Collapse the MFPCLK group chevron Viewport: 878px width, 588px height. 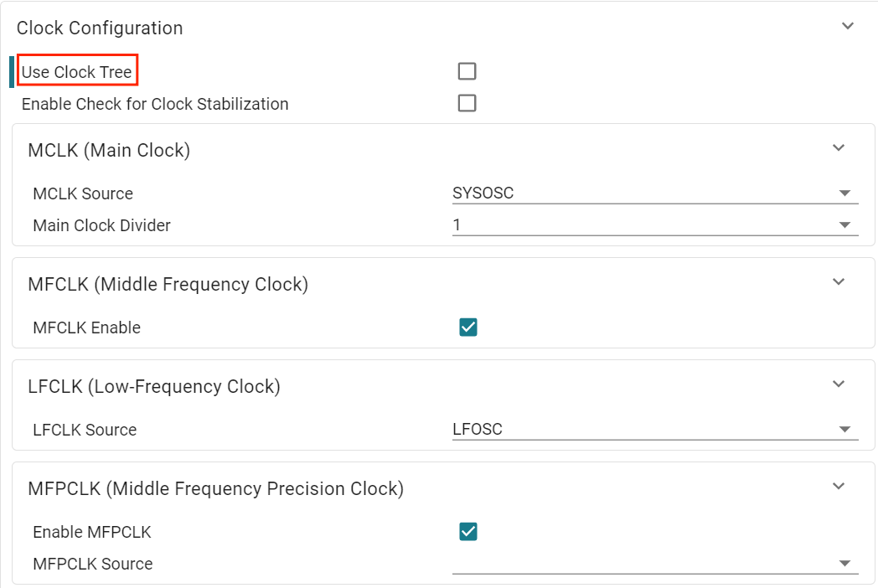839,486
